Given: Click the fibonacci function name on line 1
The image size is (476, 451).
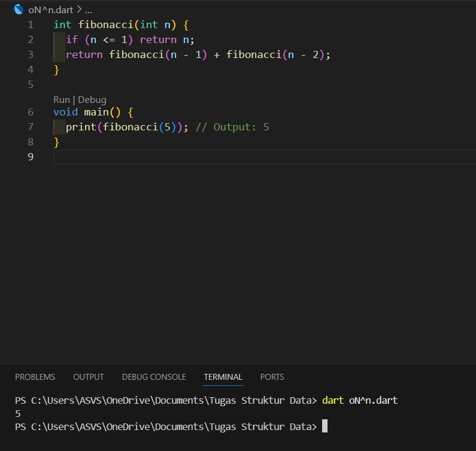Looking at the screenshot, I should [x=105, y=25].
